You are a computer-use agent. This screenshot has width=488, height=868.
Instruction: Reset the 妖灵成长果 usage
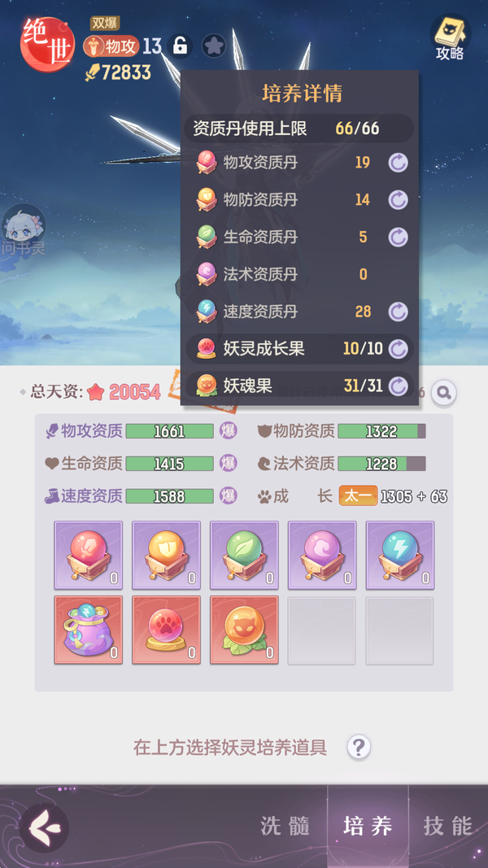(x=398, y=349)
